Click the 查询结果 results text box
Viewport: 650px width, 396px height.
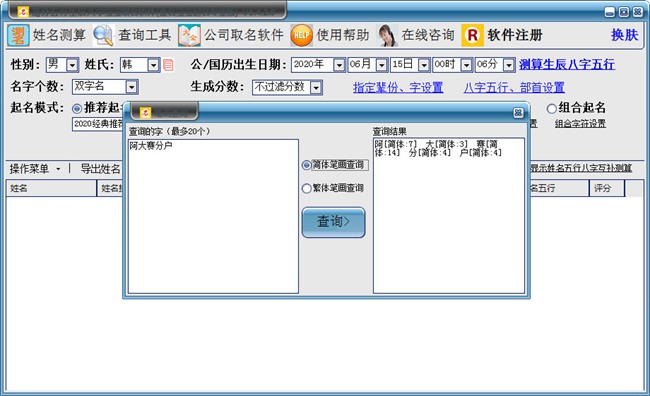tap(449, 216)
